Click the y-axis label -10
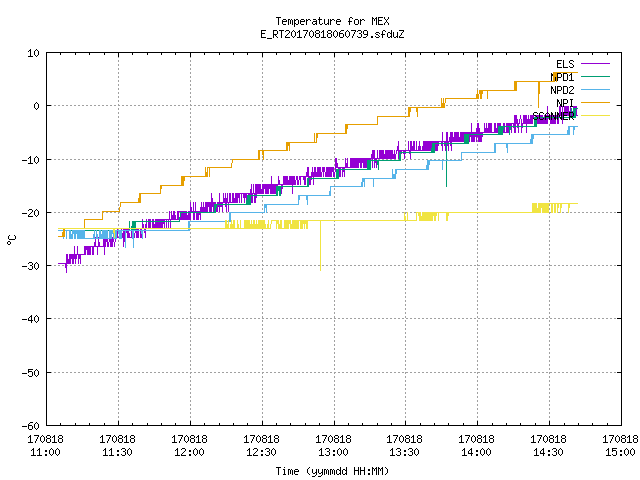 31,160
